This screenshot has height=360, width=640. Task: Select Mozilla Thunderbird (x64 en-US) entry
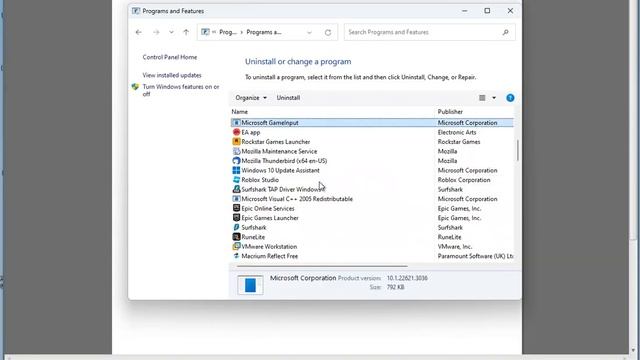[x=284, y=161]
